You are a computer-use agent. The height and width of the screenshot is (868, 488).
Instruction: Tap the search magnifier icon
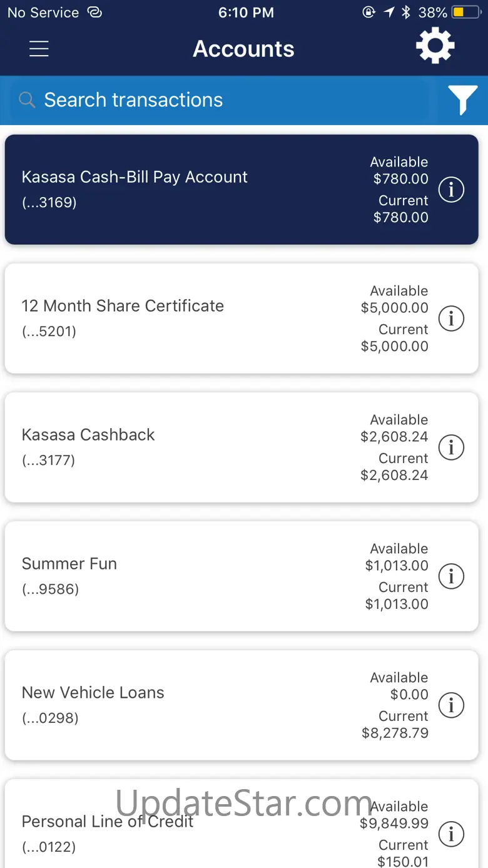(27, 100)
